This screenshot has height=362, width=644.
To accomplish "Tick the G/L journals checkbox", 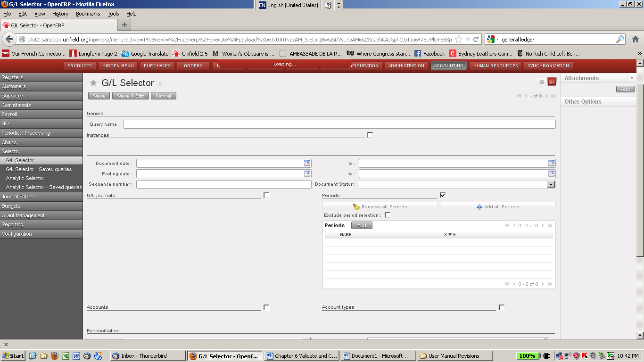I will [x=266, y=195].
